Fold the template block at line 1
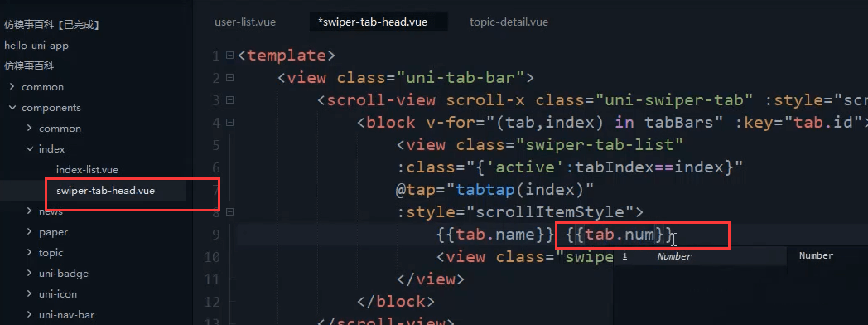The width and height of the screenshot is (868, 325). coord(229,56)
